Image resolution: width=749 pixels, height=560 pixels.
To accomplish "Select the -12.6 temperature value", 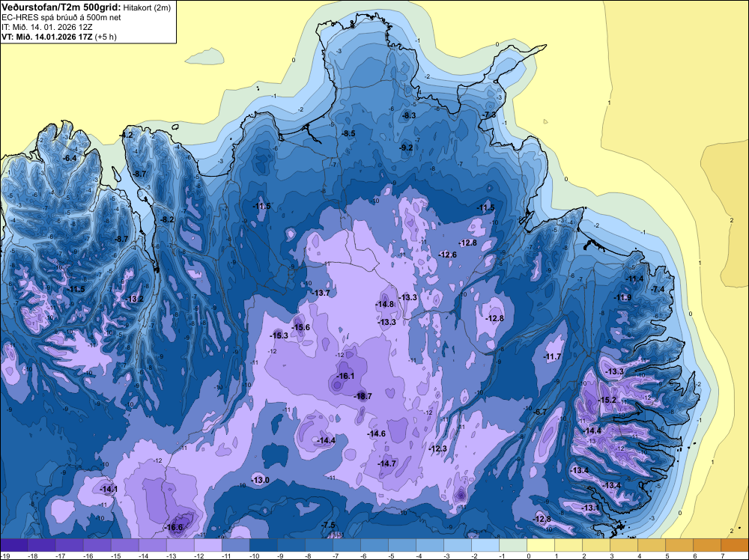I will click(x=448, y=255).
